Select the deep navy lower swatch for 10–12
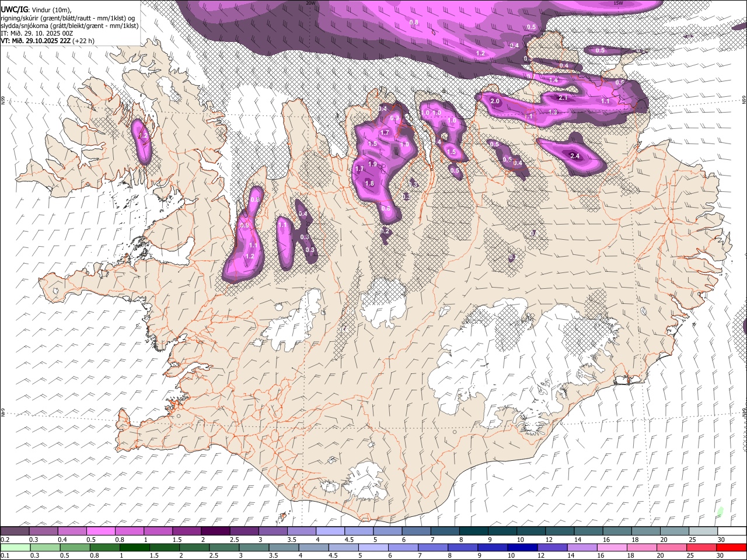 pos(522,547)
